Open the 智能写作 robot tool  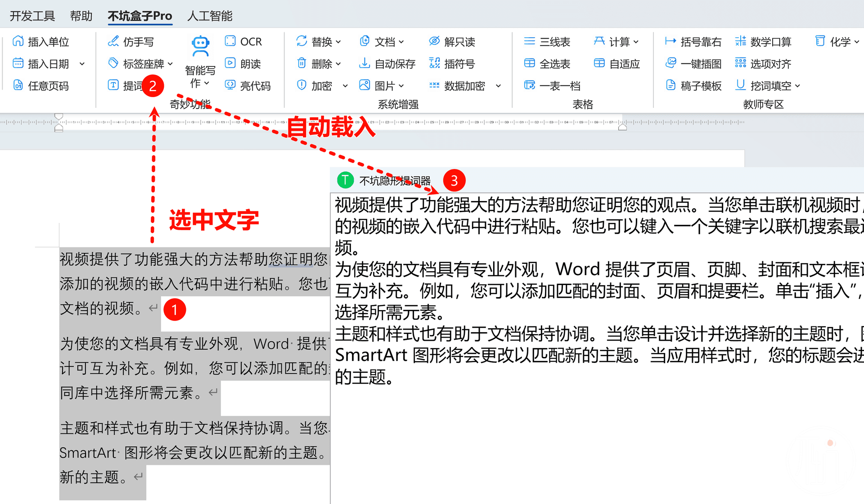[200, 62]
